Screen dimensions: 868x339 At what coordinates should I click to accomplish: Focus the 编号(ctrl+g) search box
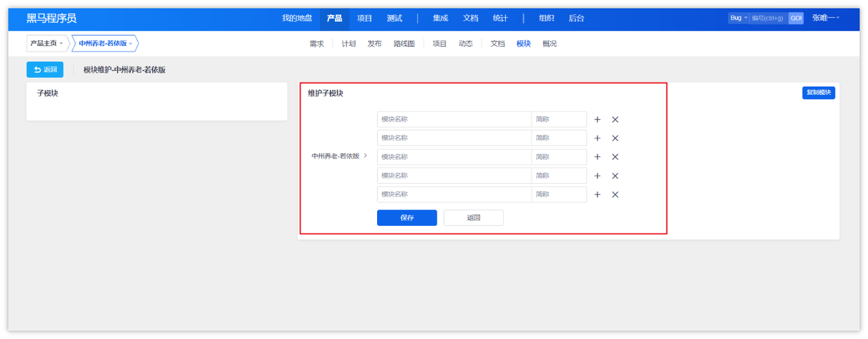tap(768, 18)
